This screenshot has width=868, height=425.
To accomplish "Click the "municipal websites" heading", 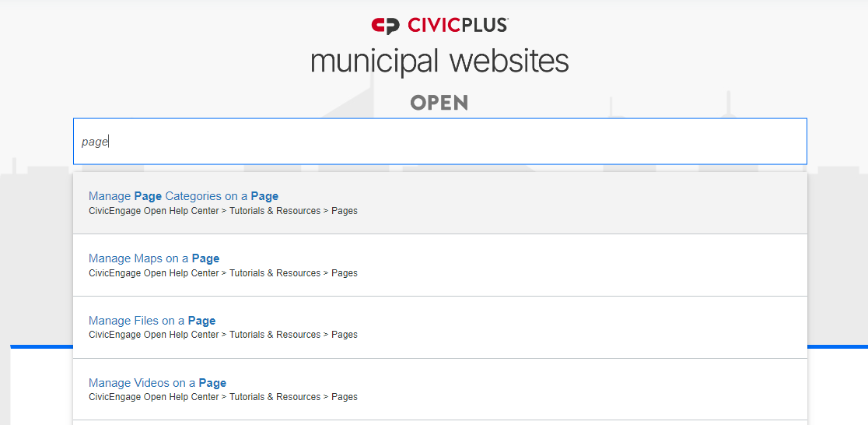I will tap(439, 62).
